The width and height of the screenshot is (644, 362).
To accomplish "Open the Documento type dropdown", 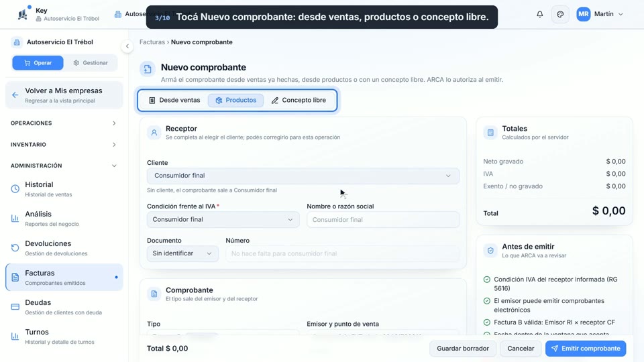I will (182, 253).
